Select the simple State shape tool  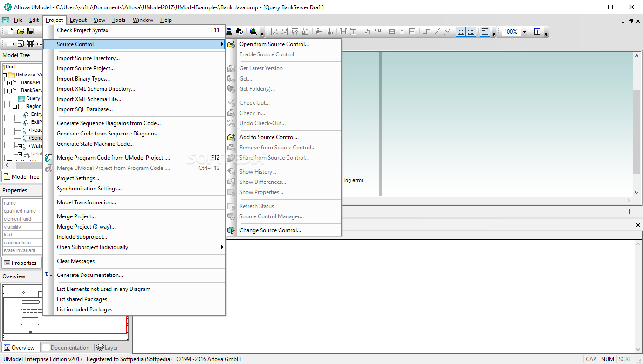point(10,44)
